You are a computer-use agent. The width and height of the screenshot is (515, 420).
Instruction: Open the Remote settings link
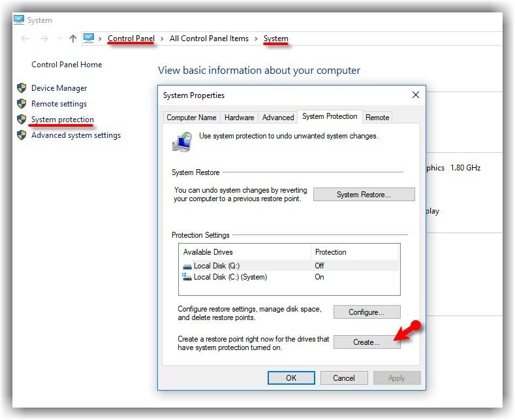(x=59, y=104)
